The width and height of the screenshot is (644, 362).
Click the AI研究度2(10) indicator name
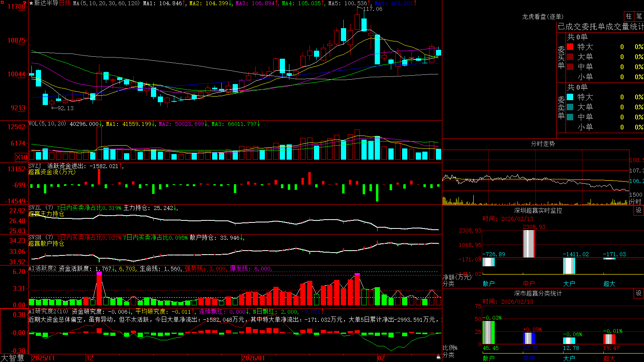click(x=48, y=311)
